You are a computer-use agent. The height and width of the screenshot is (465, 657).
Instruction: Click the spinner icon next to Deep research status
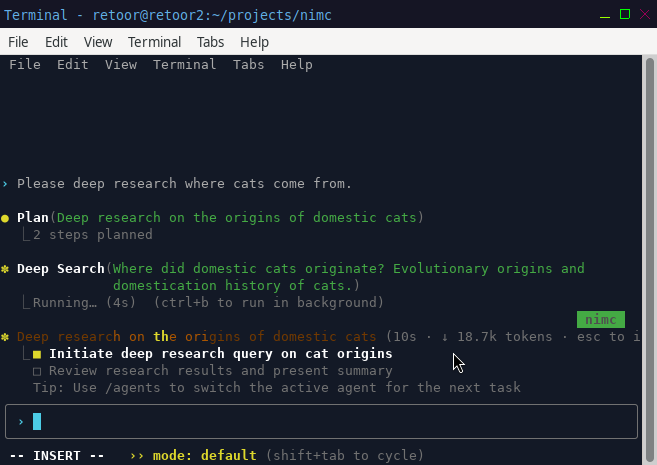coord(5,337)
